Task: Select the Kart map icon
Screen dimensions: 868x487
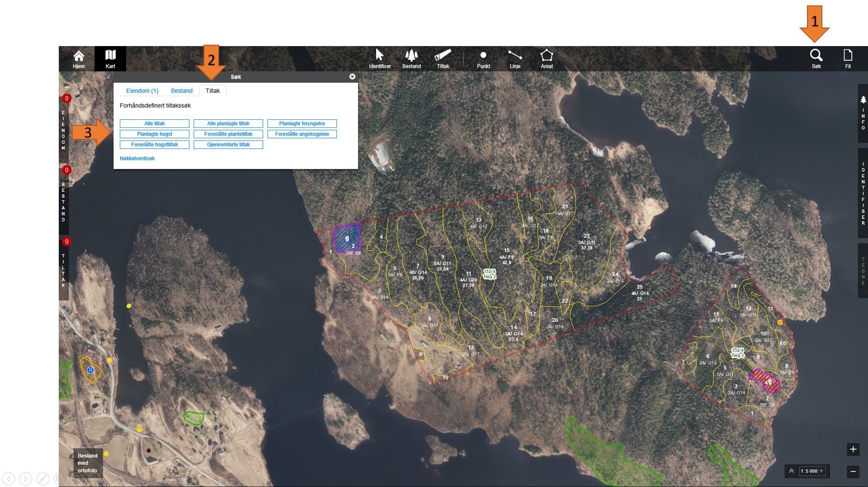Action: (110, 59)
